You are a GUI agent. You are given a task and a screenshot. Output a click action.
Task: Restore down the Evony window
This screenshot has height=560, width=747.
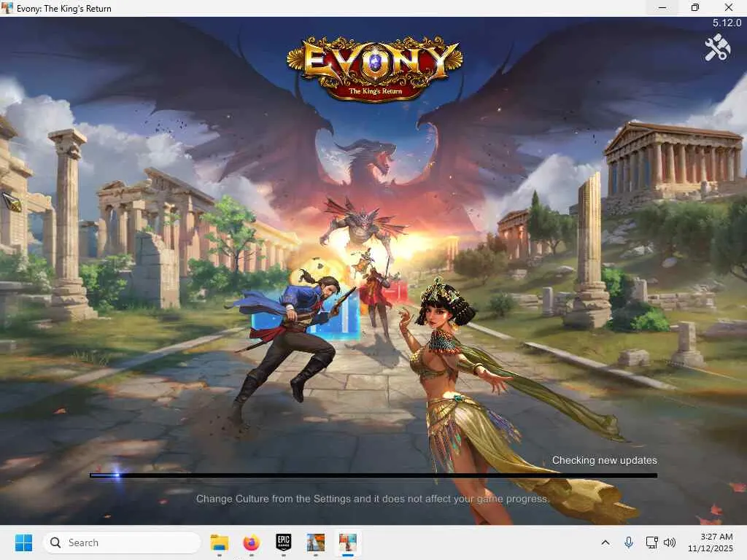coord(695,7)
